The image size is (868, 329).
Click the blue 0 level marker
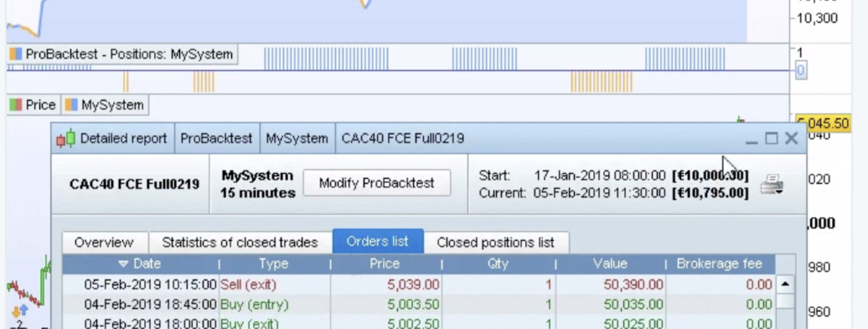(800, 70)
